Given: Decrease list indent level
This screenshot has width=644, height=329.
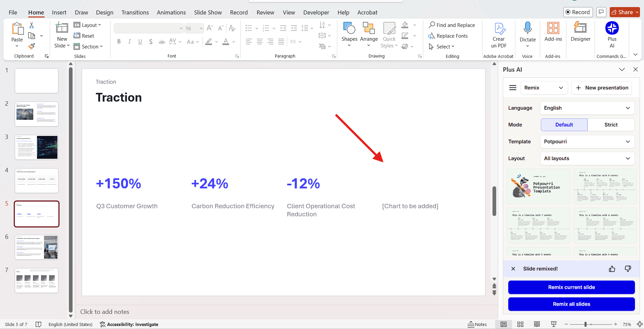Looking at the screenshot, I should (x=283, y=28).
